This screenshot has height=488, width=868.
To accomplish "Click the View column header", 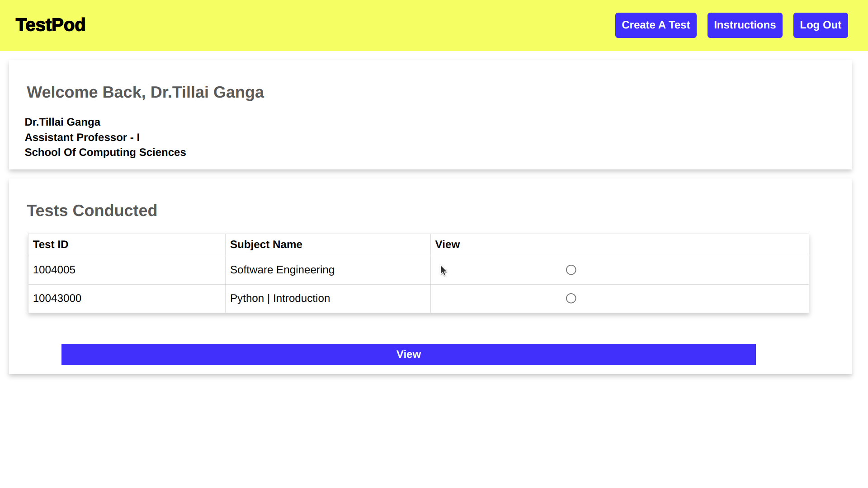I will click(447, 244).
